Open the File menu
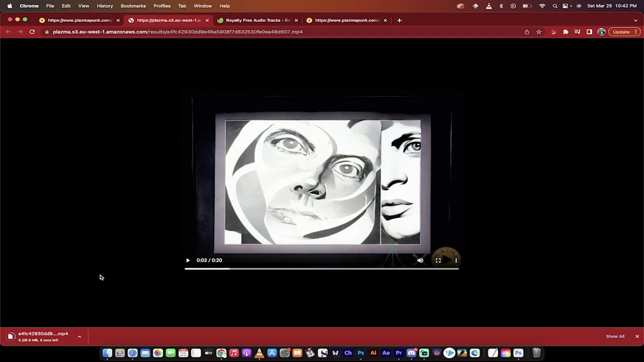Screen dimensions: 644x362 click(50, 6)
